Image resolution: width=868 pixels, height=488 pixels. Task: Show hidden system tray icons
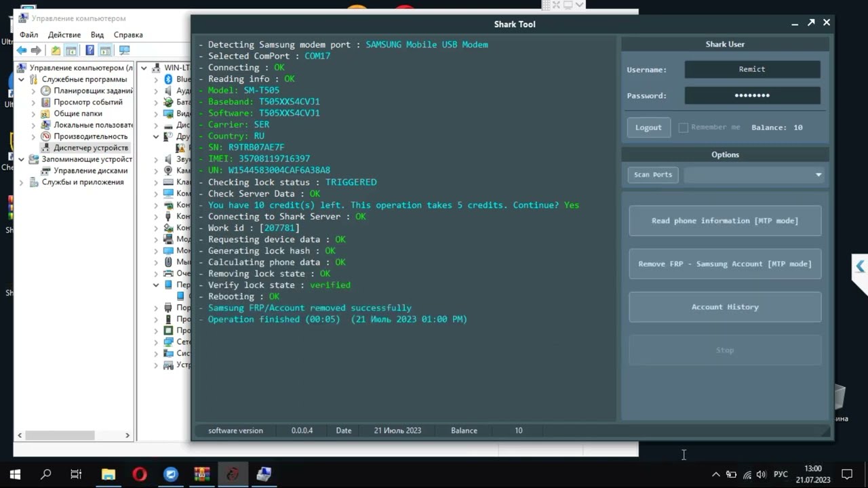coord(715,474)
